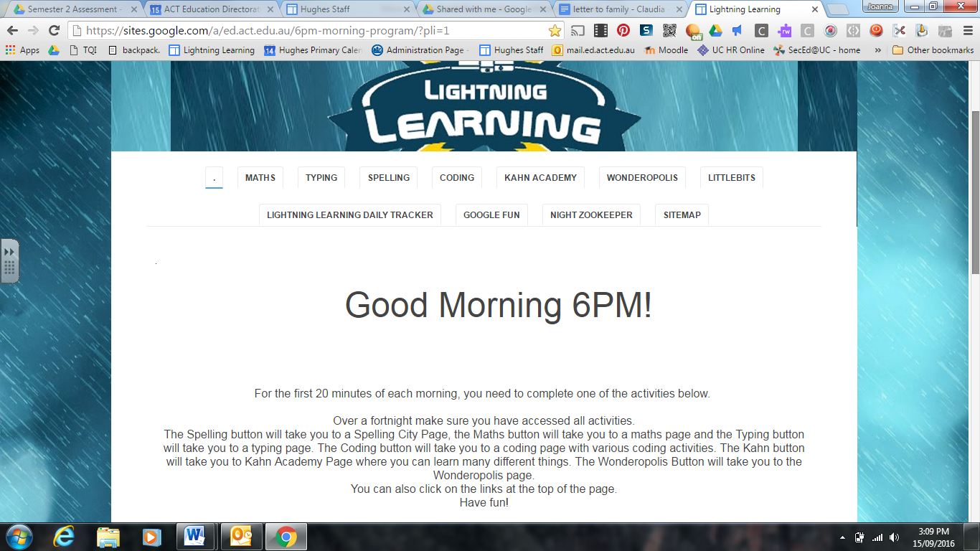The height and width of the screenshot is (551, 980).
Task: Click the blue S extension icon
Action: (x=646, y=31)
